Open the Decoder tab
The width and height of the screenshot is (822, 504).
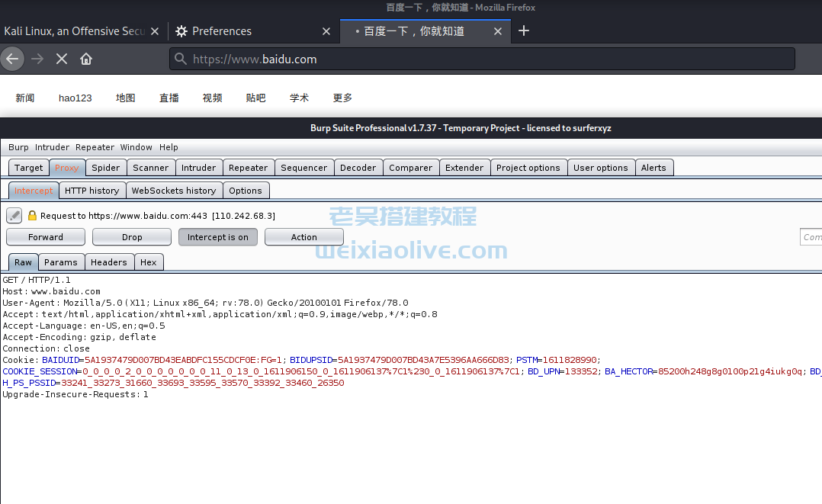[x=358, y=168]
